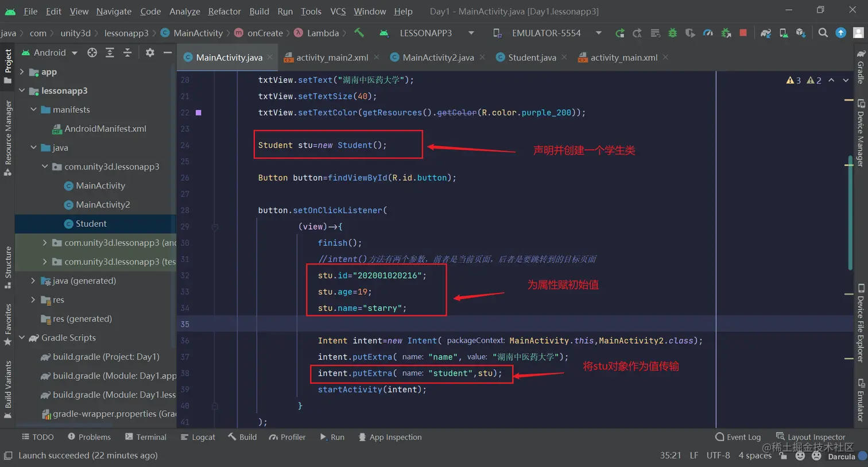Screen dimensions: 868x467
Task: Click Collapse All in Project panel
Action: pyautogui.click(x=127, y=53)
